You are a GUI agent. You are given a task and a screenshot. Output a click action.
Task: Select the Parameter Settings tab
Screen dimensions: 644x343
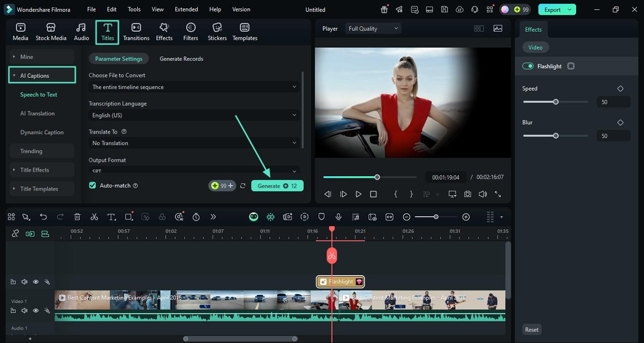click(x=119, y=58)
